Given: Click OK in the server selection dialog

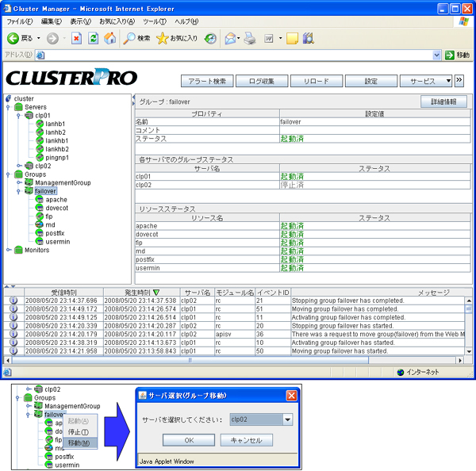Looking at the screenshot, I should click(188, 440).
